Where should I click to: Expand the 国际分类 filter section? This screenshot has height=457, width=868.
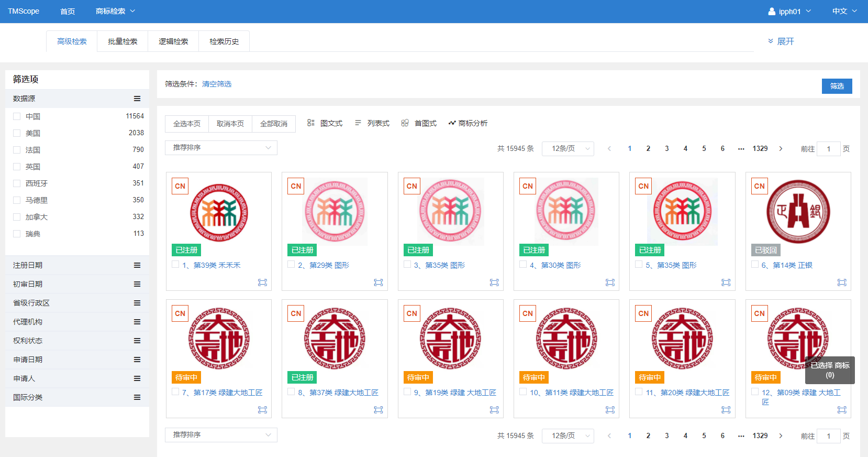coord(77,397)
